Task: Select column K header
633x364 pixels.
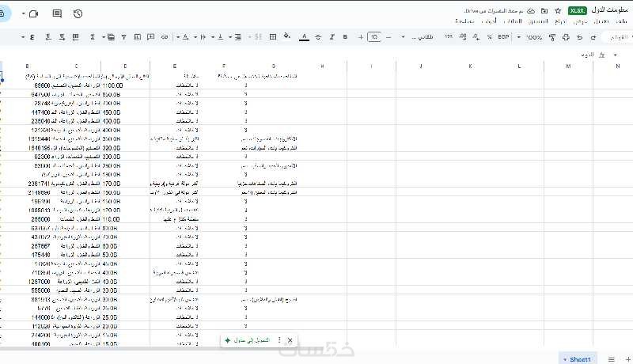Action: [470, 66]
